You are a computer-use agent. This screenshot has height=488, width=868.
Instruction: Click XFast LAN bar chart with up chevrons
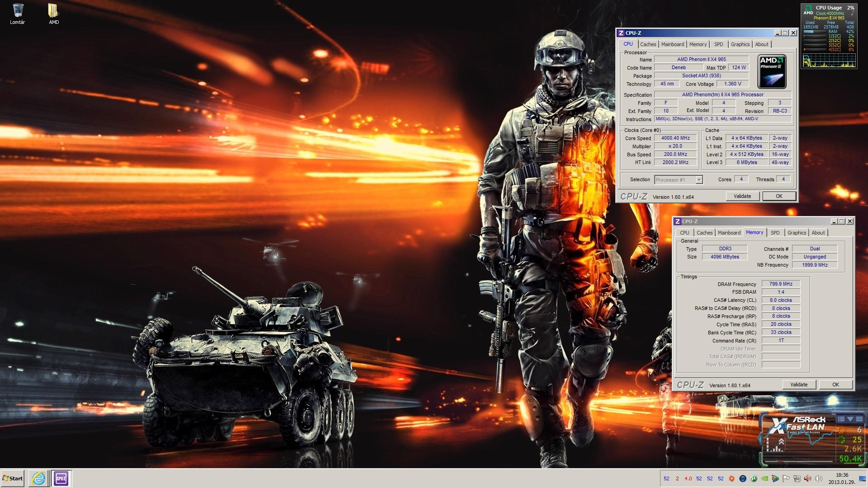click(775, 445)
